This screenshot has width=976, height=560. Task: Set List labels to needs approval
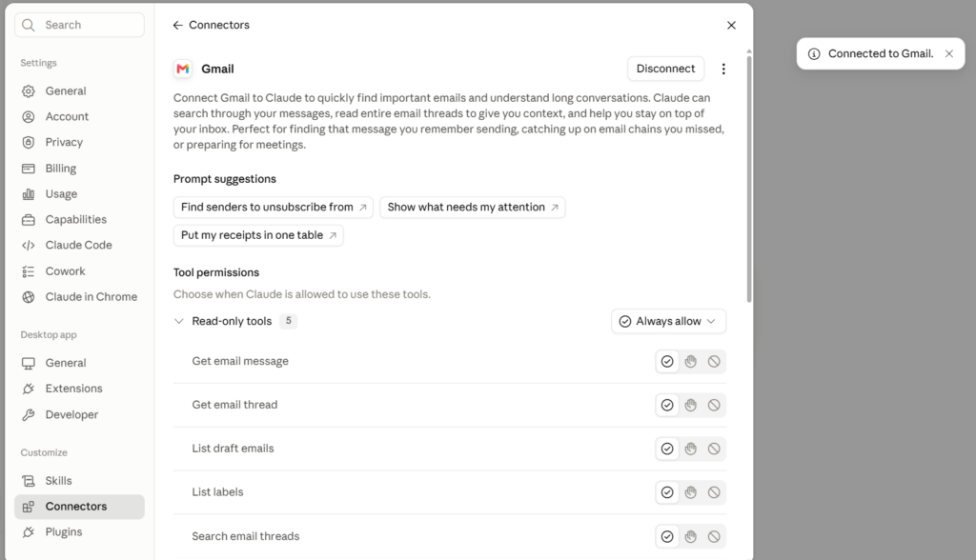coord(691,492)
